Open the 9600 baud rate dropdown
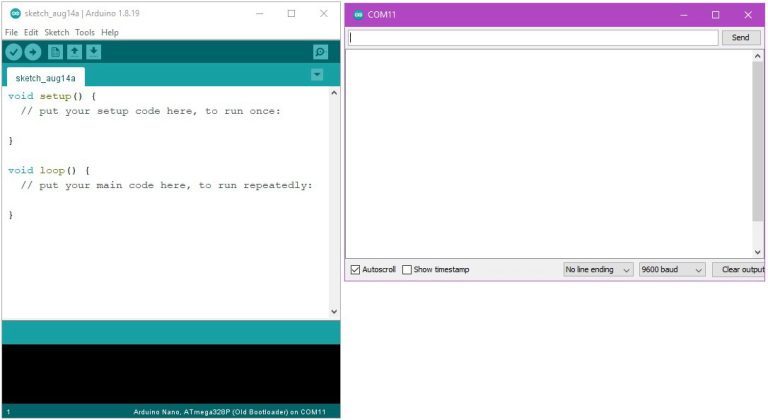 coord(672,270)
